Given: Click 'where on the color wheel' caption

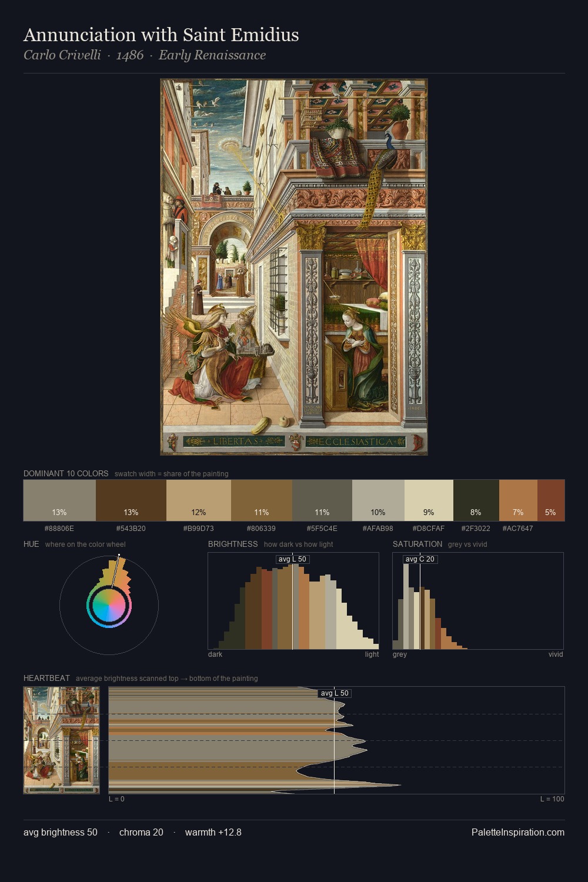Looking at the screenshot, I should (x=85, y=544).
